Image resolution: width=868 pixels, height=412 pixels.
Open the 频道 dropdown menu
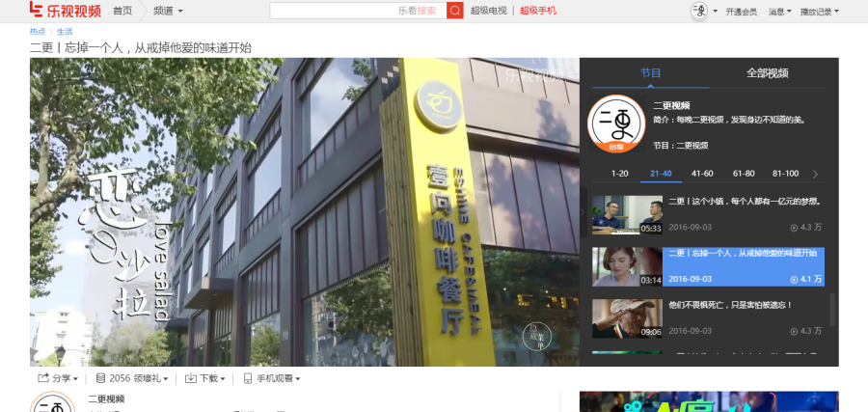point(168,11)
